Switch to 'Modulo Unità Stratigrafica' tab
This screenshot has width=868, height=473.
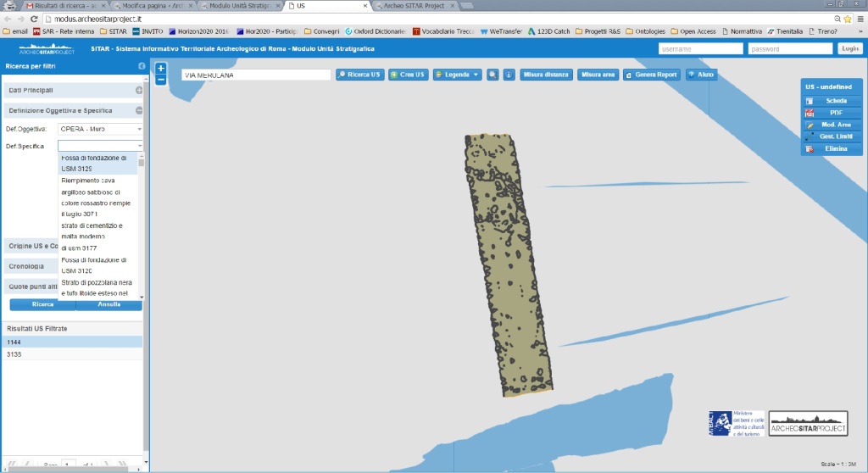241,6
